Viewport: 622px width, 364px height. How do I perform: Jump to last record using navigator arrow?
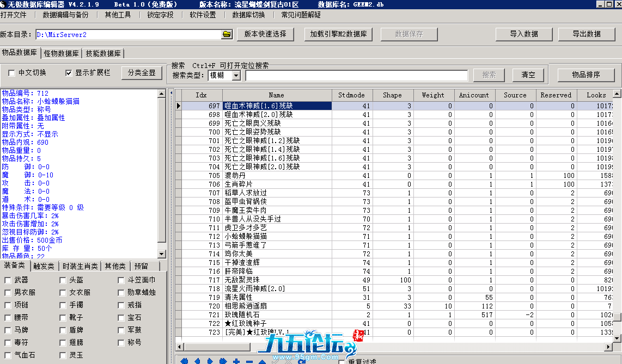pyautogui.click(x=223, y=361)
